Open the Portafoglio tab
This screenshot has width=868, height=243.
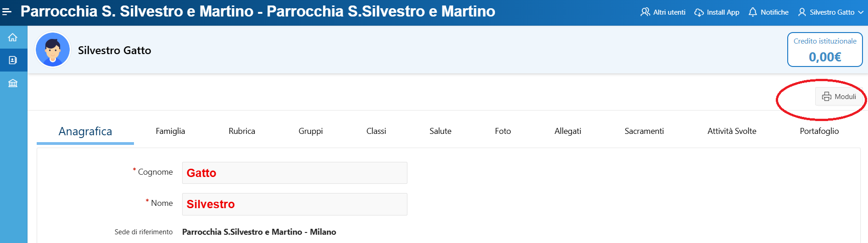[x=819, y=131]
